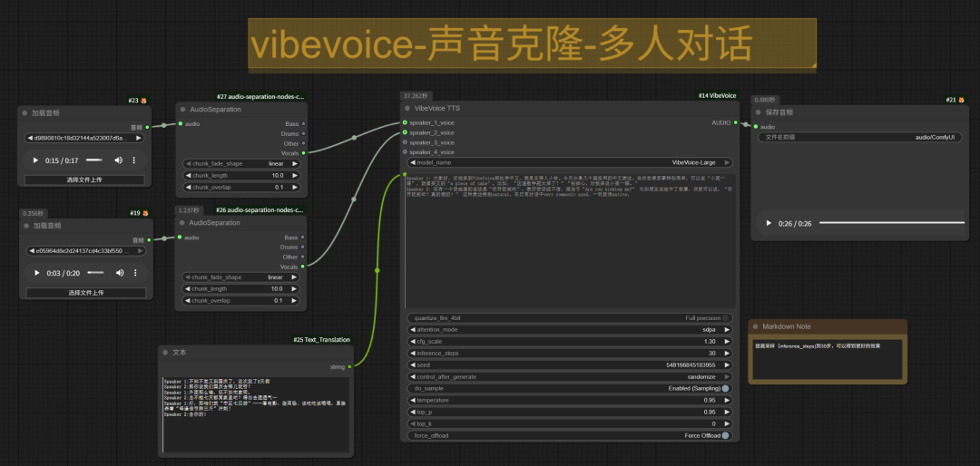Click upload file button in node #23
This screenshot has height=466, width=980.
pos(85,180)
